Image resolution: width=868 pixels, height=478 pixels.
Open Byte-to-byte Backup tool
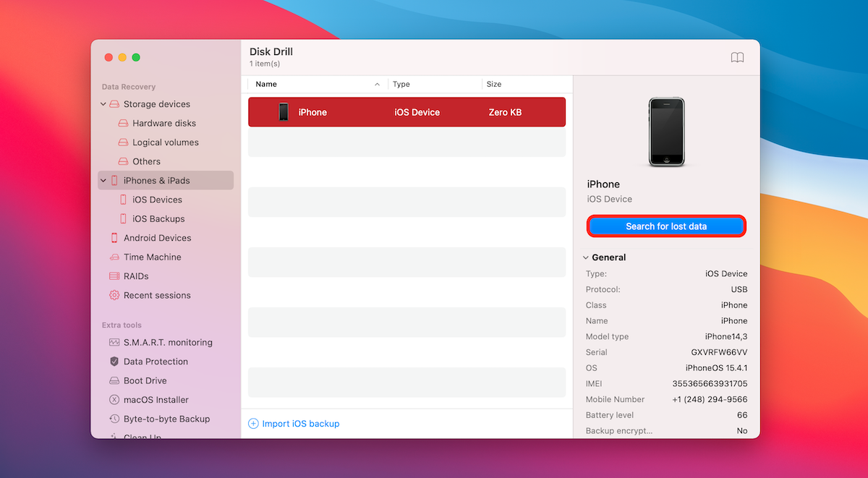pyautogui.click(x=166, y=419)
